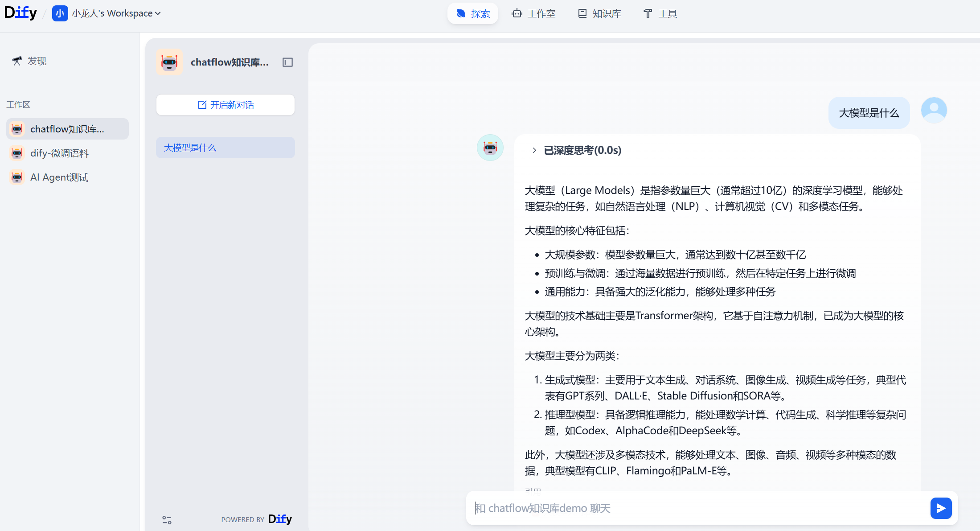Click the blue send message button

pyautogui.click(x=941, y=508)
